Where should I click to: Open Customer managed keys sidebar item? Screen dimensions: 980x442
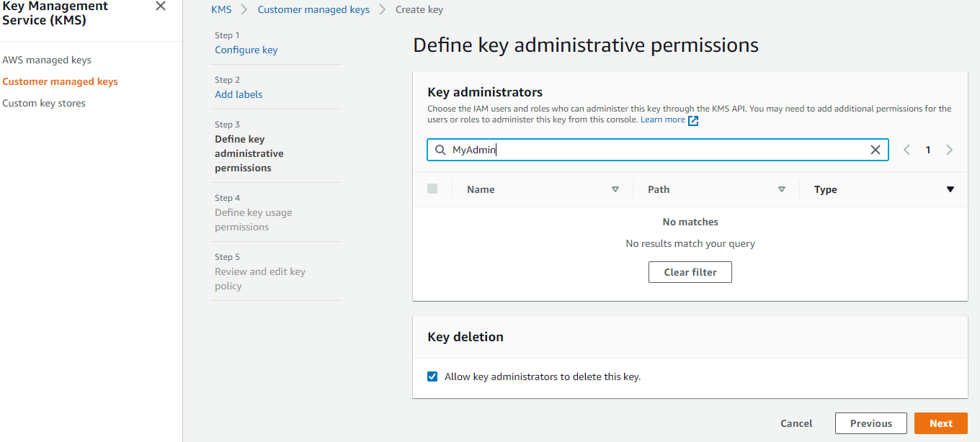click(60, 81)
